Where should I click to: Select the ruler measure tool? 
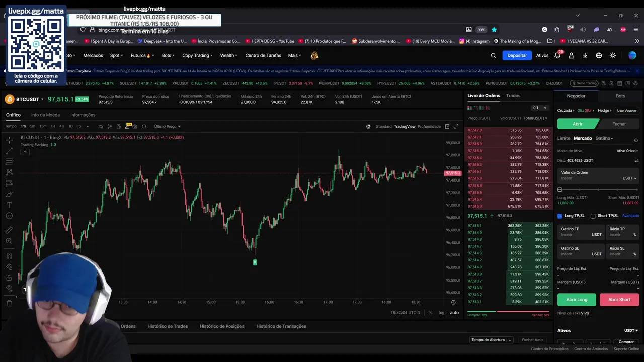tap(9, 230)
